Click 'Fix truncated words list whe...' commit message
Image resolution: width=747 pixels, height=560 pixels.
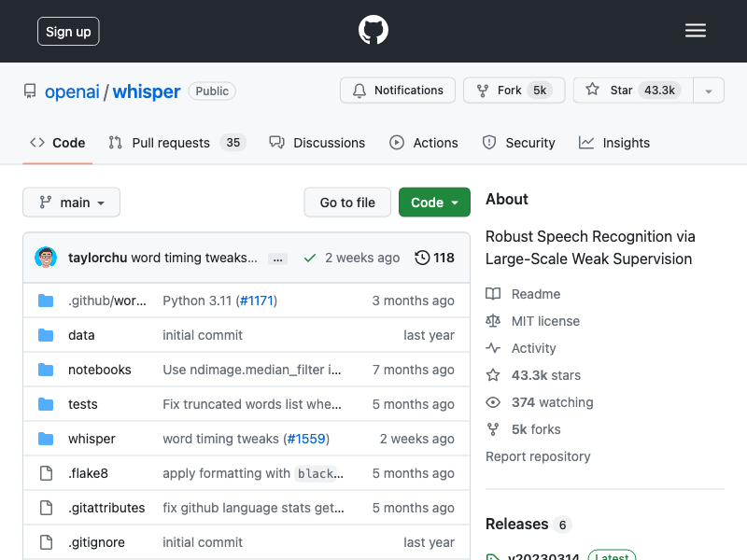[x=252, y=404]
